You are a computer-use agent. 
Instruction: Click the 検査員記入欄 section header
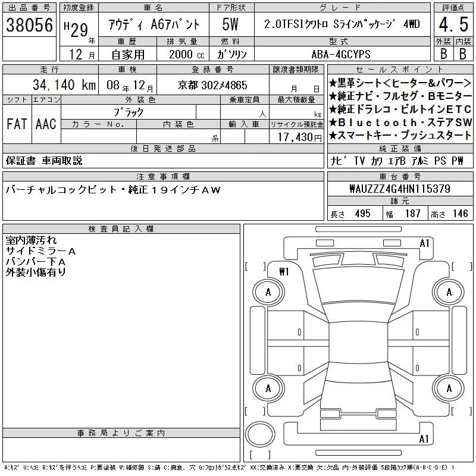[121, 229]
